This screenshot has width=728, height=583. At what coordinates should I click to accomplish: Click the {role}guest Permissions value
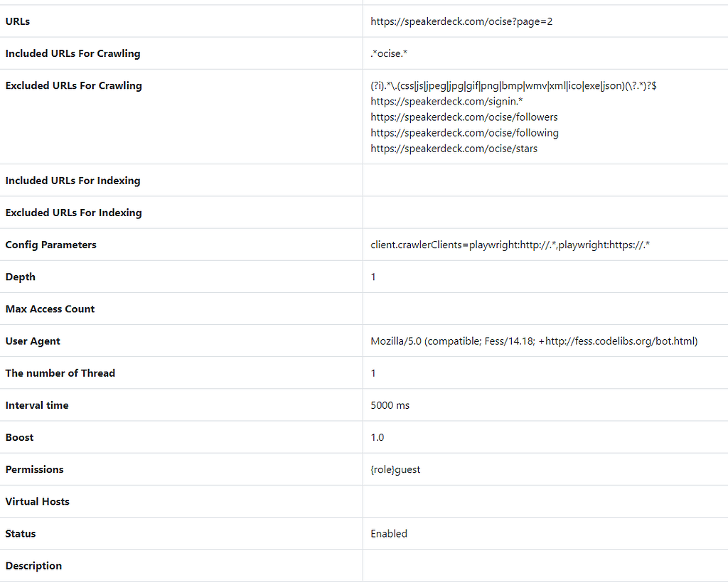395,469
